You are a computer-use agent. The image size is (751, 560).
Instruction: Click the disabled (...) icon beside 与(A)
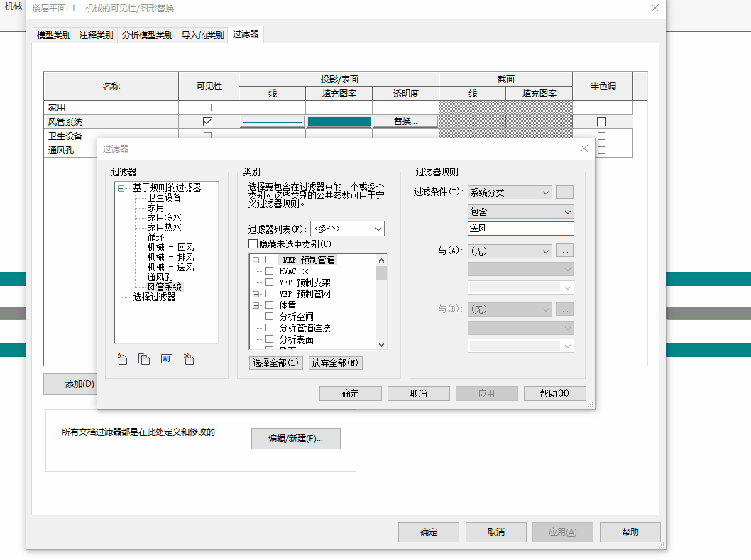(566, 251)
